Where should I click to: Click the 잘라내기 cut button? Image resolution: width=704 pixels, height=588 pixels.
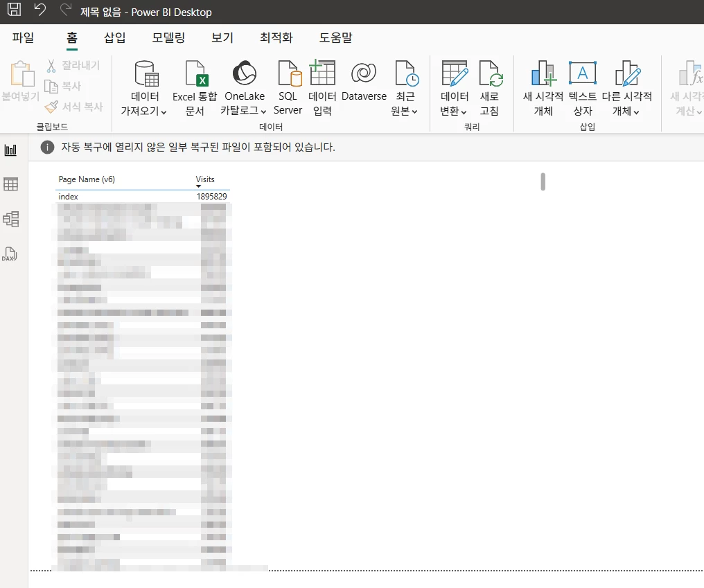73,66
